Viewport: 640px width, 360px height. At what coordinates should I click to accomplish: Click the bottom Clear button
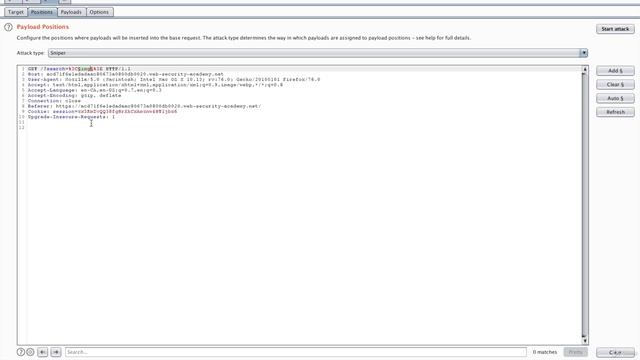(x=615, y=352)
